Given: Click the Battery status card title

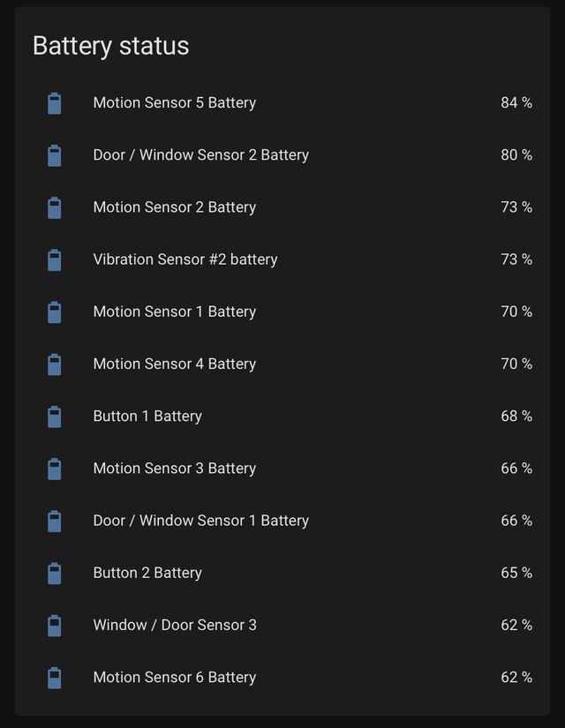Looking at the screenshot, I should tap(110, 46).
